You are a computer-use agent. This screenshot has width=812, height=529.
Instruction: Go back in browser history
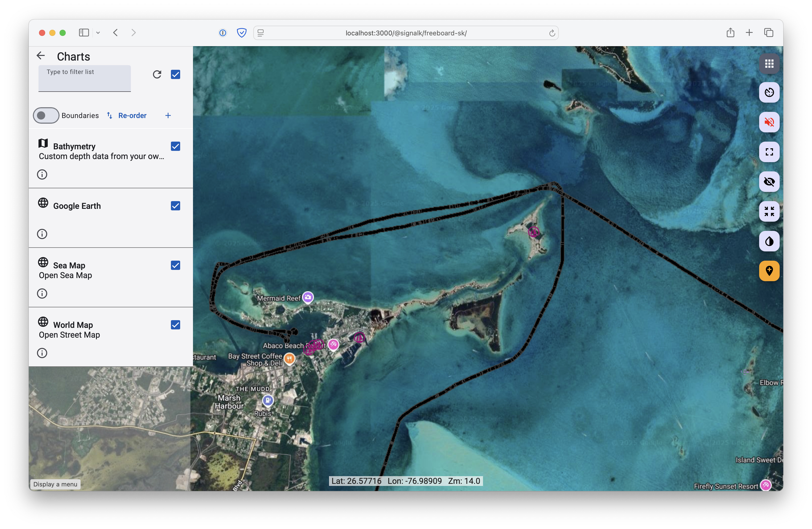point(116,33)
